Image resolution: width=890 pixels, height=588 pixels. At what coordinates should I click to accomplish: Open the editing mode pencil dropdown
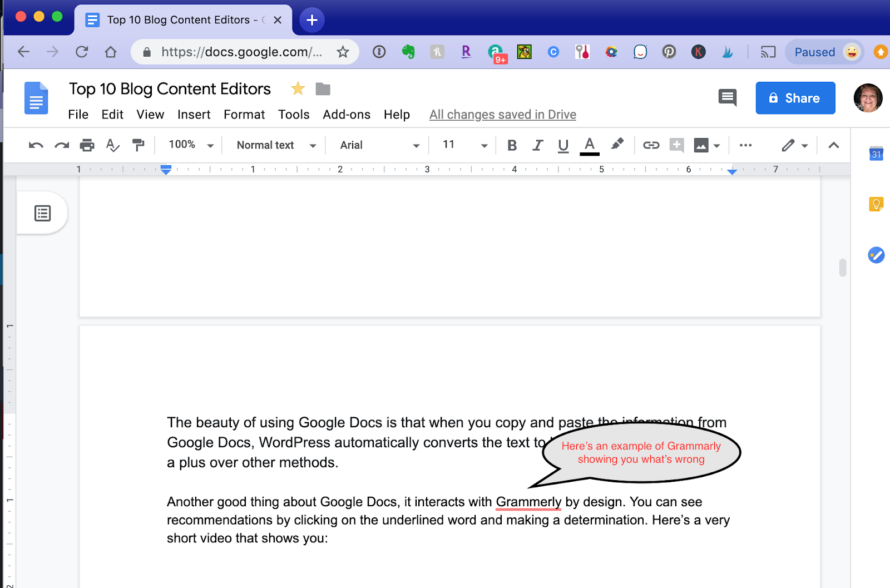[795, 145]
